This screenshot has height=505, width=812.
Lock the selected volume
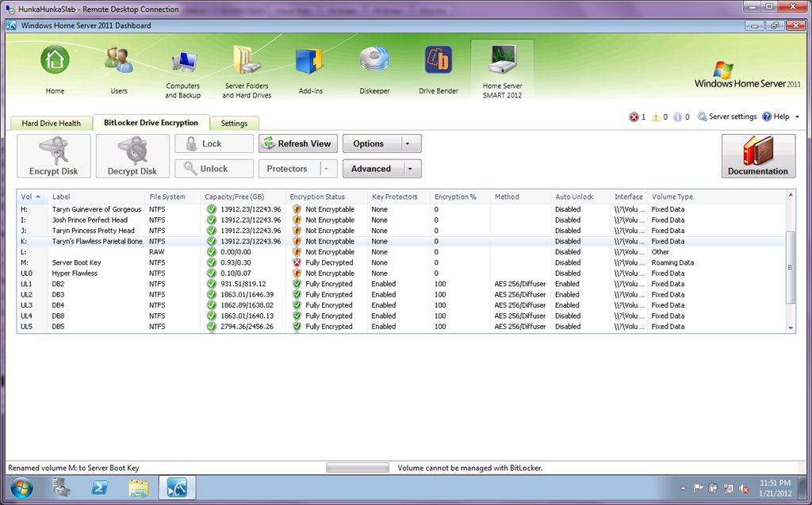pos(214,143)
